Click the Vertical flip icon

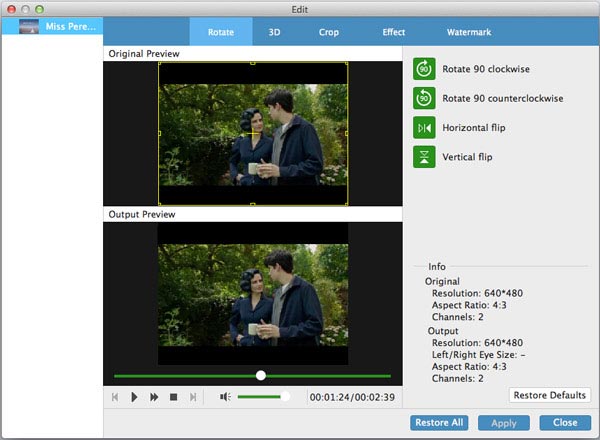pos(424,157)
